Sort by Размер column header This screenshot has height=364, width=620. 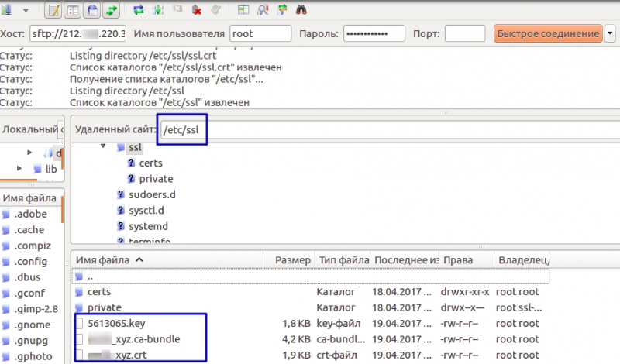pos(293,260)
